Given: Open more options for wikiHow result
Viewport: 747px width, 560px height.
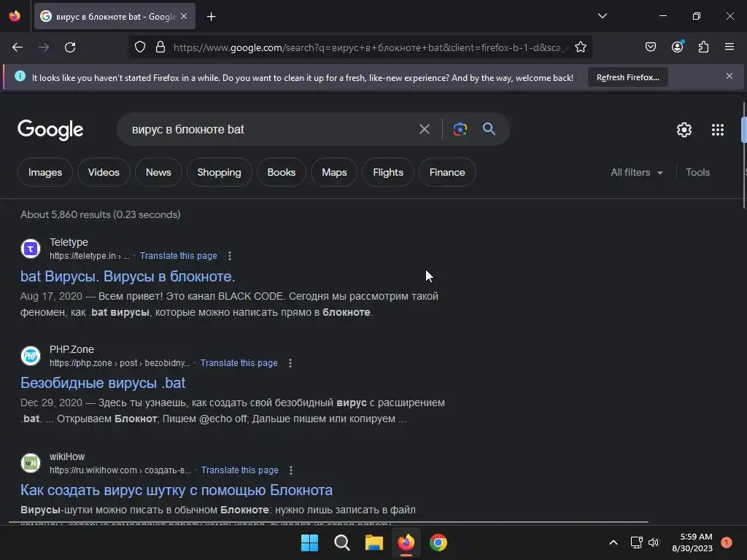Looking at the screenshot, I should pos(291,470).
